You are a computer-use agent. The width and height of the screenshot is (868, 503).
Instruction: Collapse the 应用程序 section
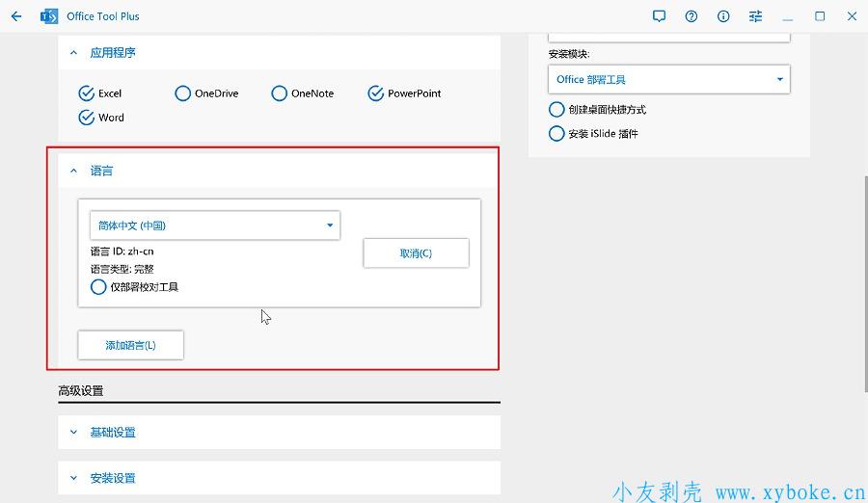click(74, 53)
